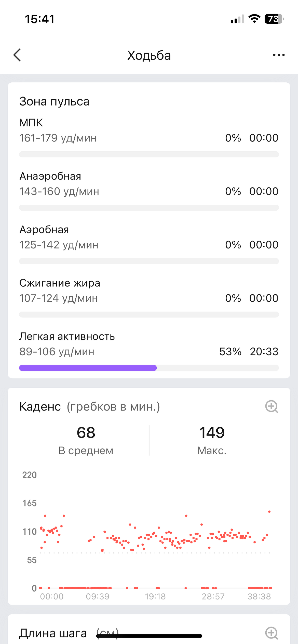Tap the average cadence value 68

pyautogui.click(x=86, y=433)
